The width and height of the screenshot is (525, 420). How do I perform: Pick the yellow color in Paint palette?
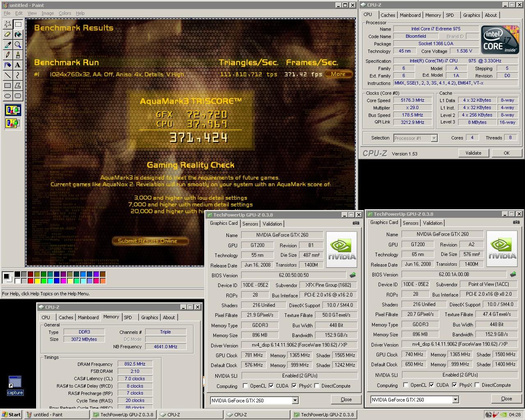point(37,281)
